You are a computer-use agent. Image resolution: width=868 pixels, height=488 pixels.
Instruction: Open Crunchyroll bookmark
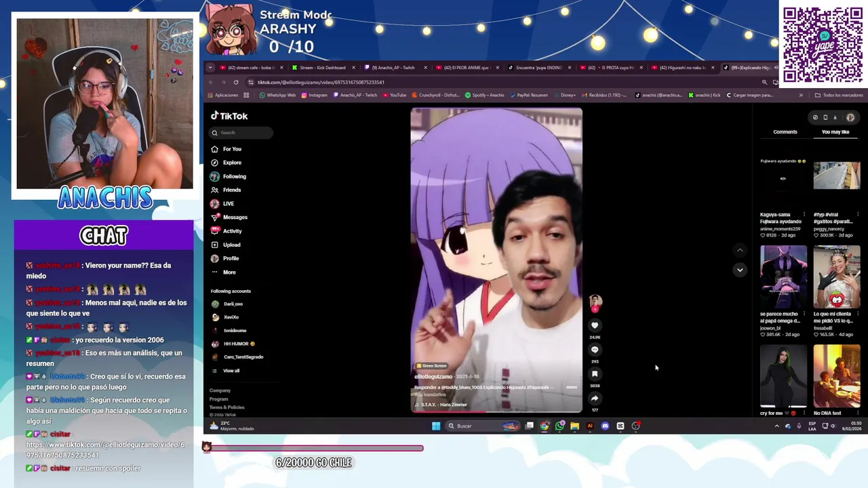coord(435,96)
